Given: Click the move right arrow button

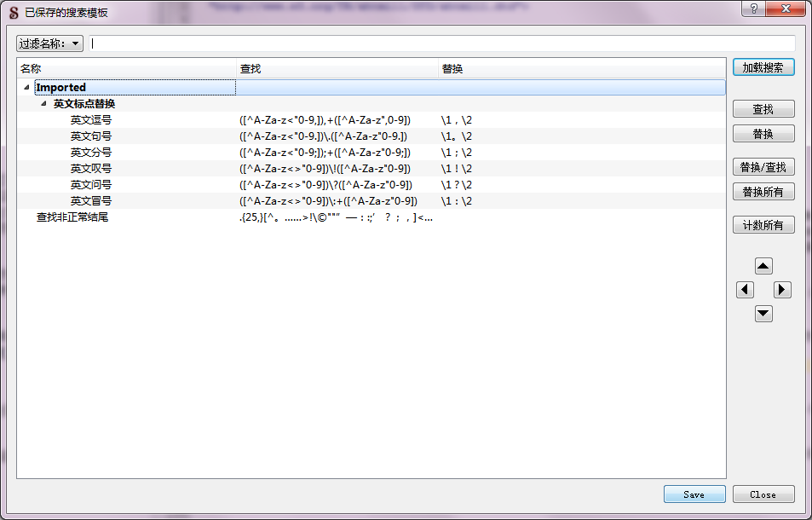Looking at the screenshot, I should tap(782, 290).
